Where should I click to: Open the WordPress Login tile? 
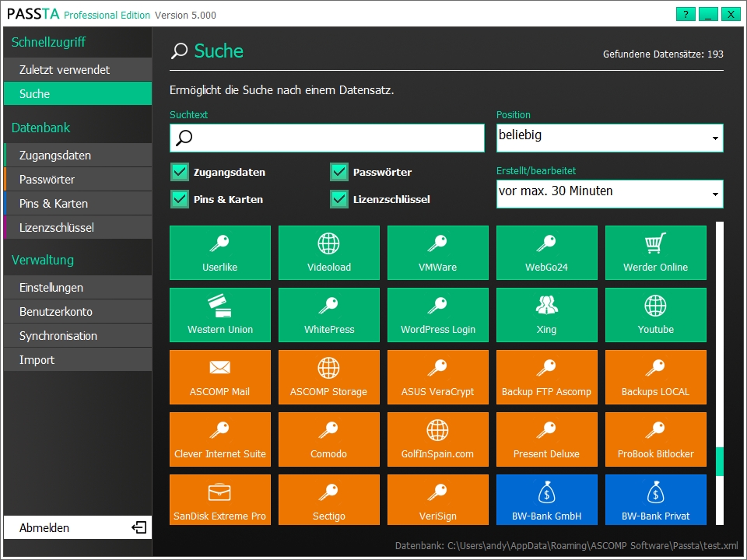[x=438, y=315]
